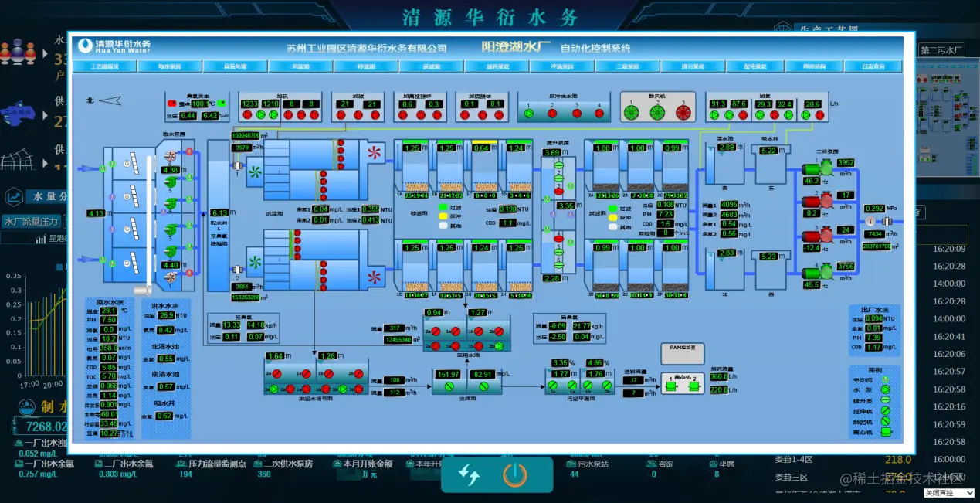The image size is (980, 503).
Task: Click backwash pump 2 red icon
Action: [553, 114]
